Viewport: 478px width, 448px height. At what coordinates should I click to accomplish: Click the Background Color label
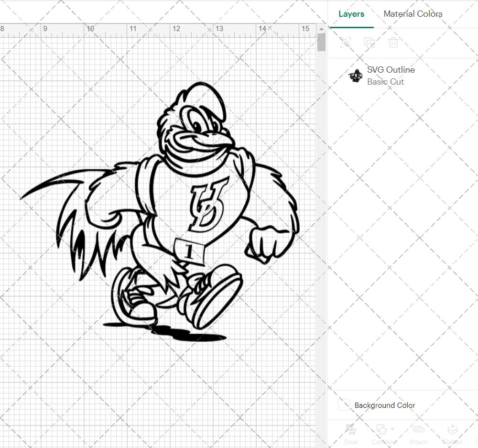click(x=385, y=405)
